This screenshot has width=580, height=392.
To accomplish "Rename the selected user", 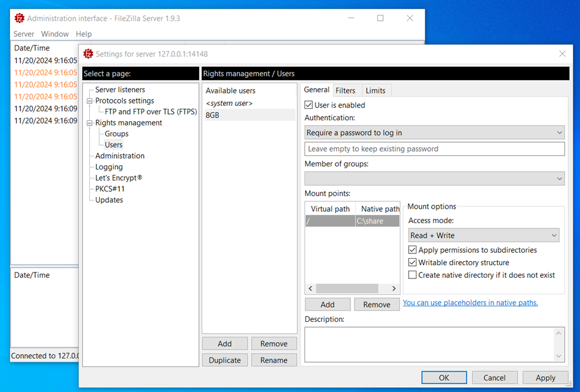I will 274,360.
